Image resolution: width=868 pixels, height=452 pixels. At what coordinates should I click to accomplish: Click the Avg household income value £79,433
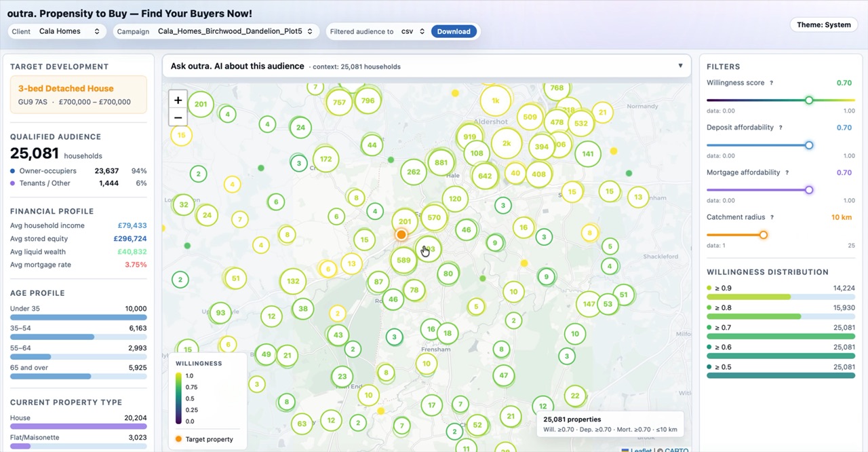click(x=132, y=226)
